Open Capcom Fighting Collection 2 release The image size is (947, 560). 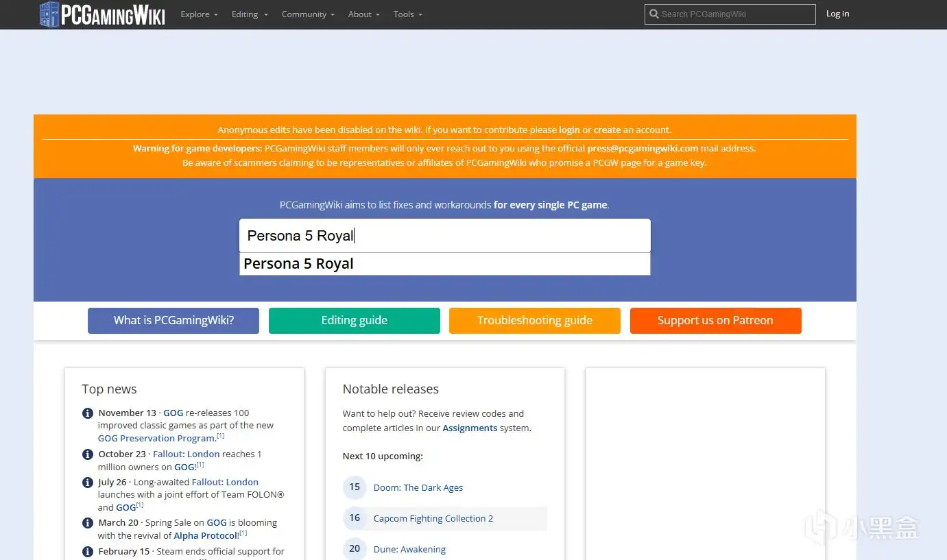pos(433,519)
